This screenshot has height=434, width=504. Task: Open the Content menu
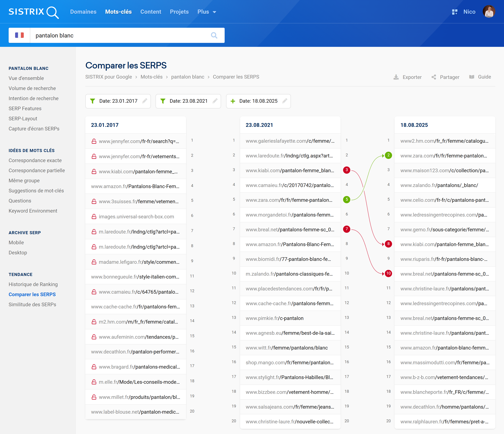[150, 12]
